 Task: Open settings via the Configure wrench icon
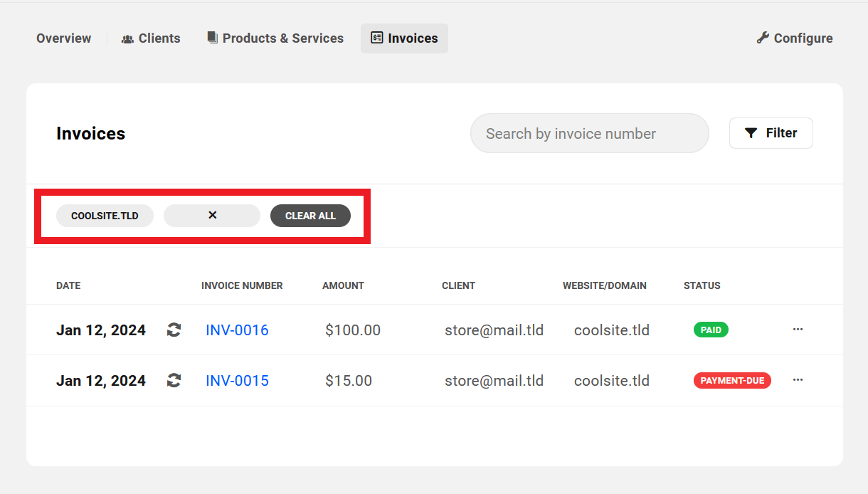(764, 37)
